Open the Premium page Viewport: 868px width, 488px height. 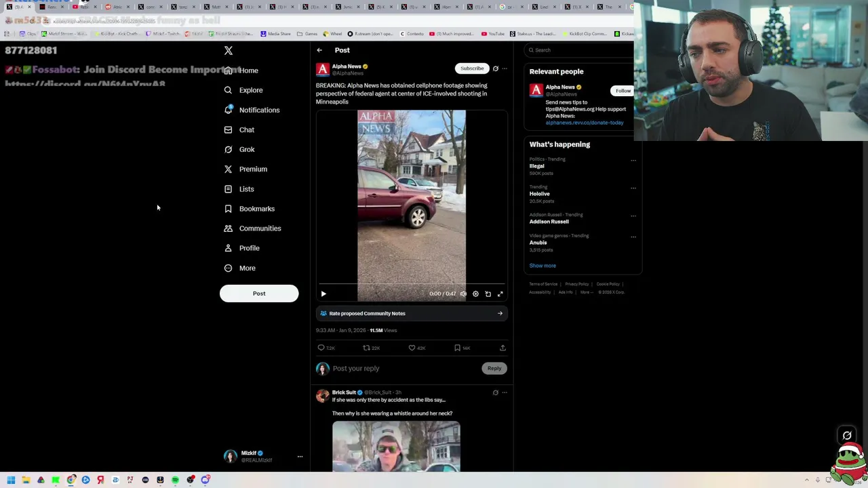click(245, 169)
